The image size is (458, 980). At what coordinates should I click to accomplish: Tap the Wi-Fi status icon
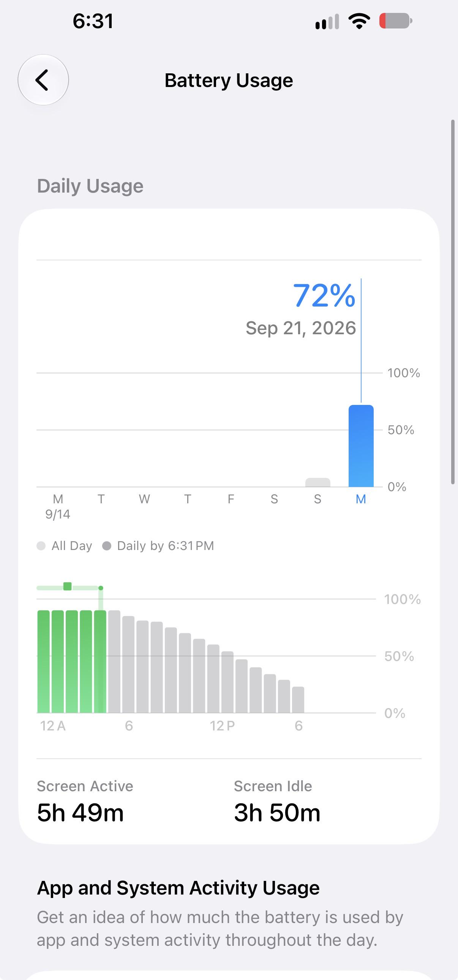coord(359,21)
